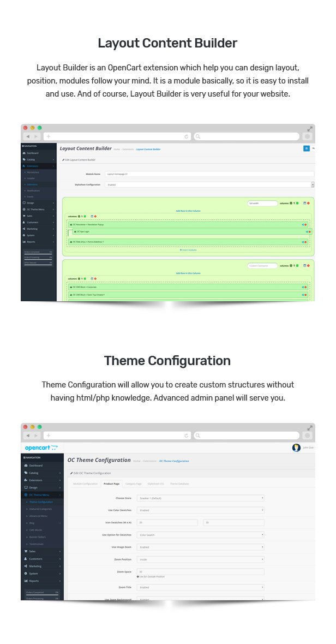This screenshot has height=644, width=336.
Task: Click the search magnifier in the lower browser bar
Action: point(197,436)
